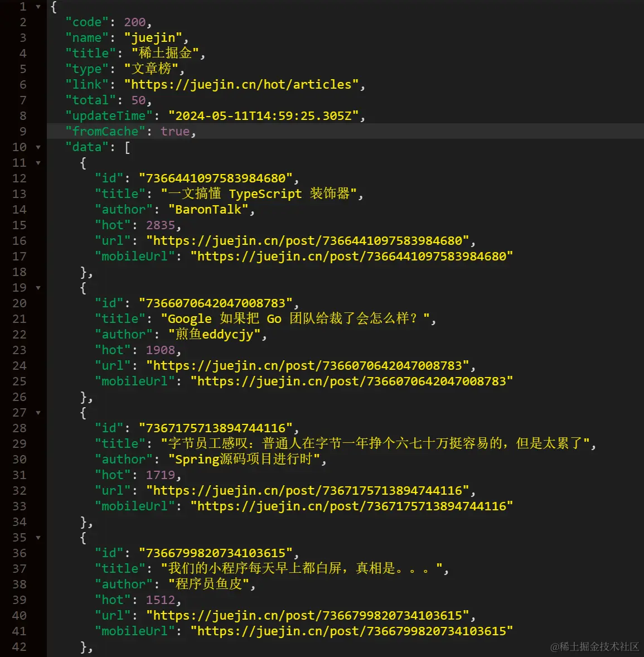The width and height of the screenshot is (644, 657).
Task: Select the type value "文章榜"
Action: [x=151, y=69]
